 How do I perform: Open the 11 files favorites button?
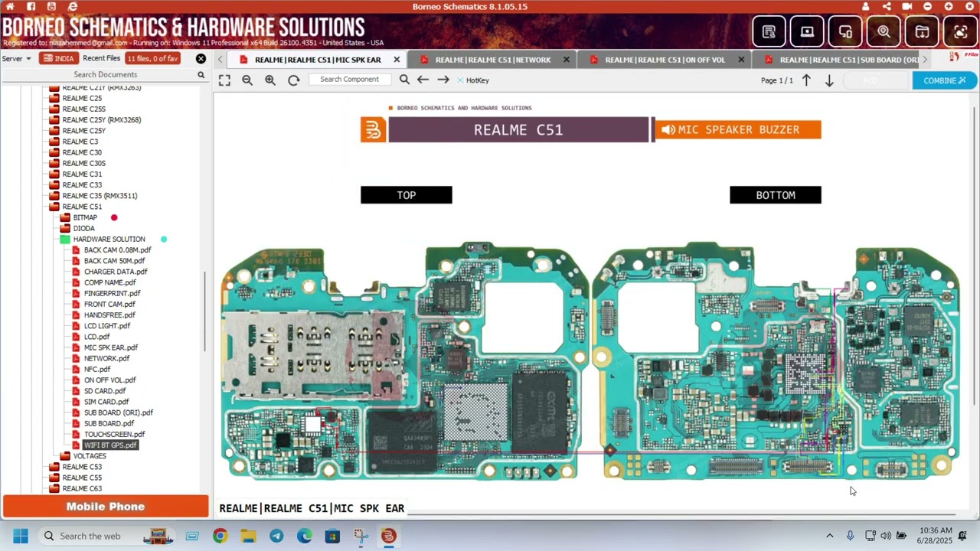coord(153,59)
